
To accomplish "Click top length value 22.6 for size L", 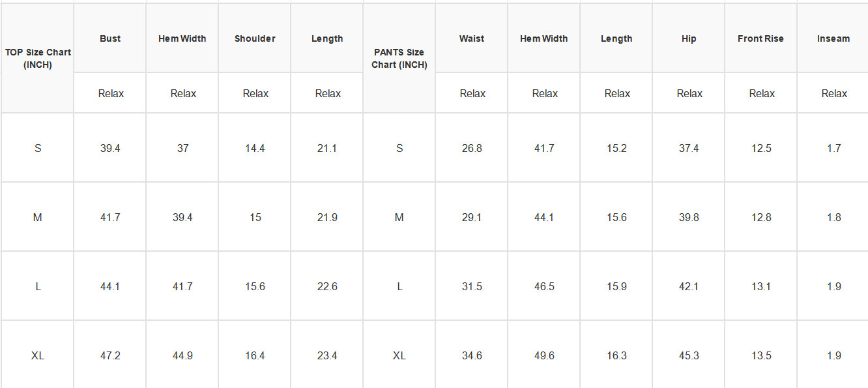I will tap(327, 286).
